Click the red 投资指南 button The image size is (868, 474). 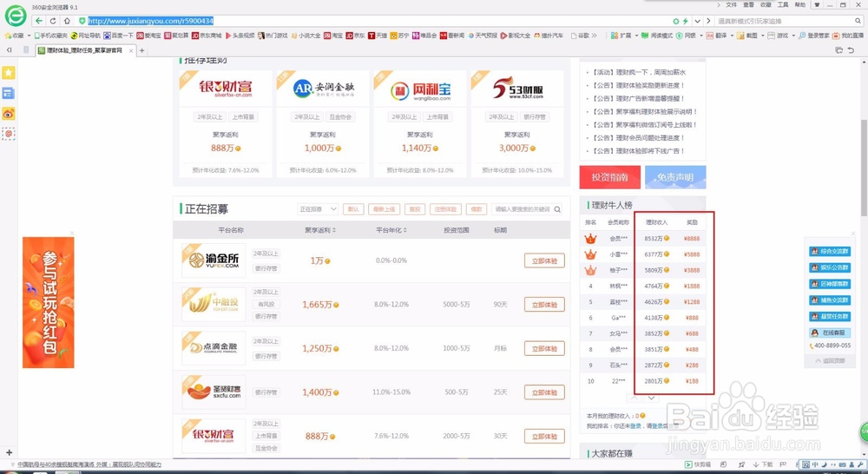(609, 177)
